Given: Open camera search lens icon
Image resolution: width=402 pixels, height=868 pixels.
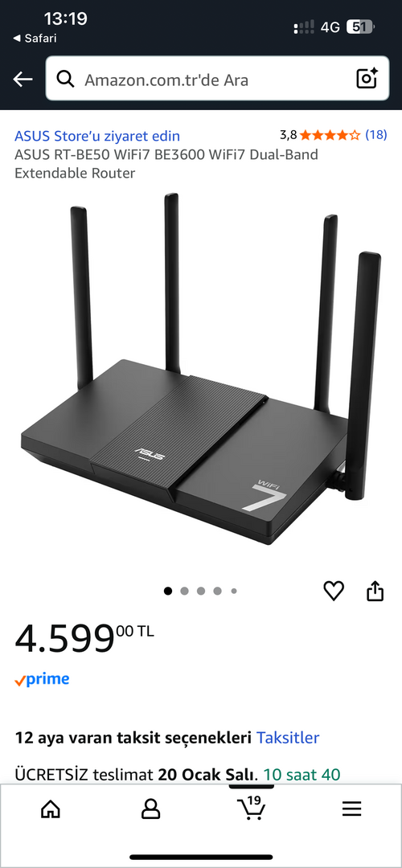Looking at the screenshot, I should coord(367,79).
